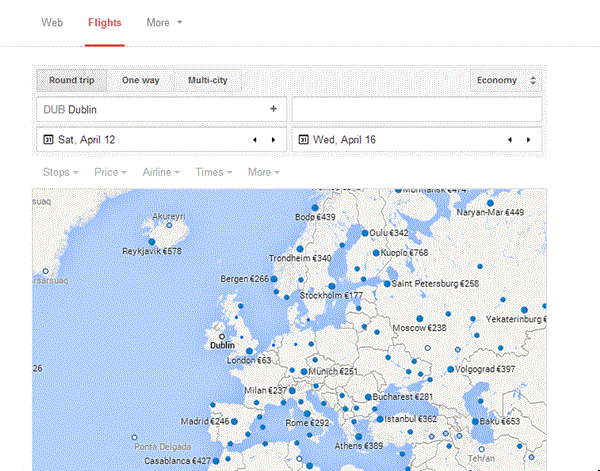Select the Round trip option
Viewport: 600px width, 471px height.
click(x=74, y=80)
